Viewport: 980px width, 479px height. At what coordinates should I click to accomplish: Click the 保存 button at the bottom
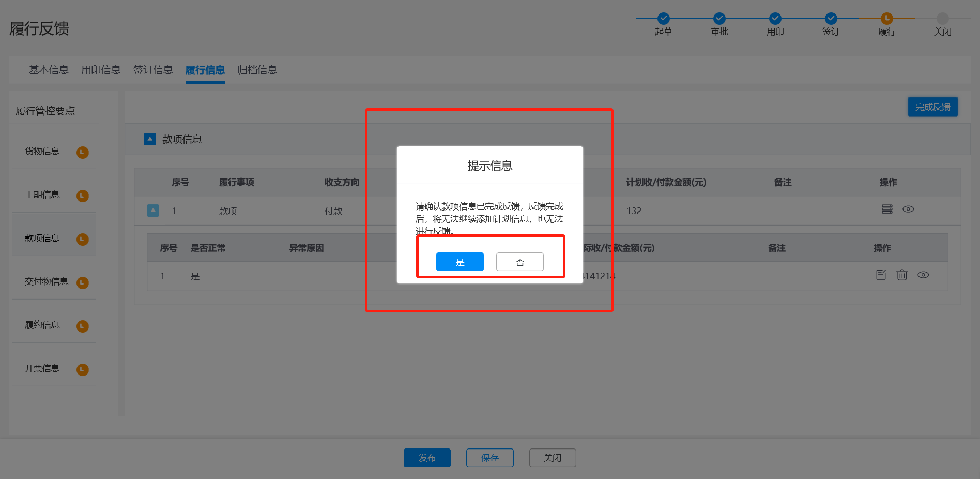(x=489, y=458)
